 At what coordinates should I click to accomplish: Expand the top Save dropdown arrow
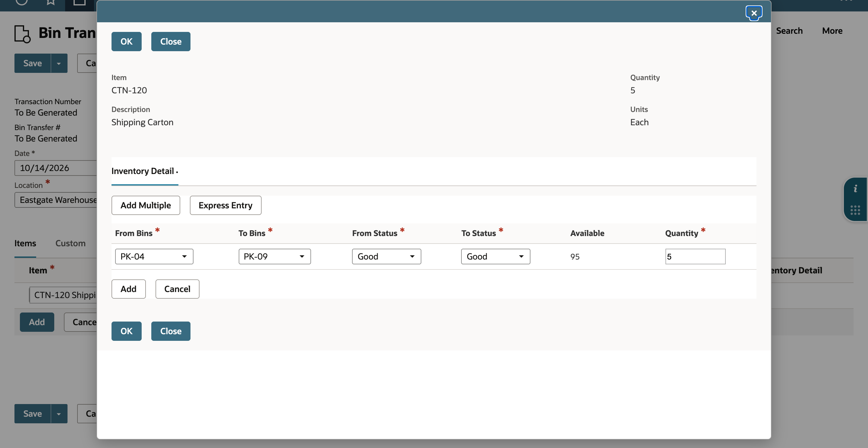point(59,63)
